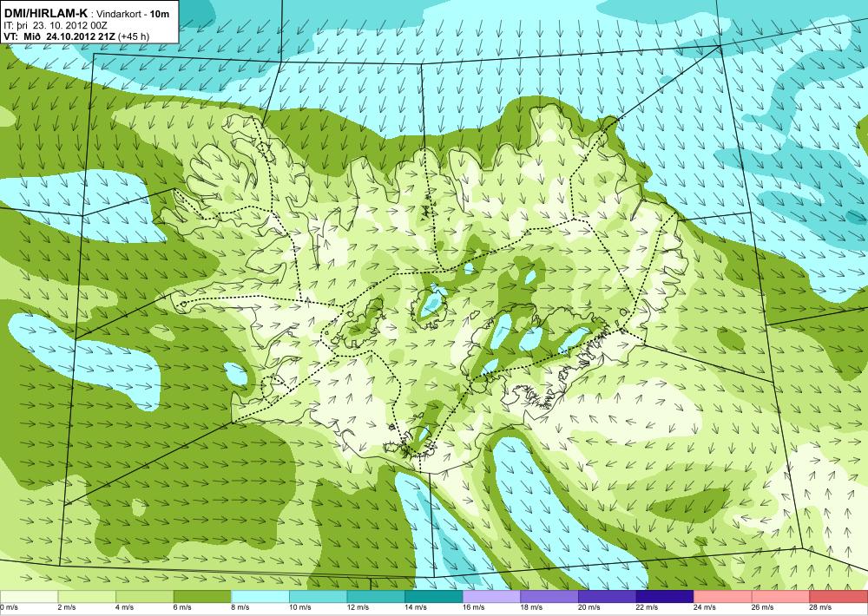The image size is (868, 616).
Task: Click the legend swatch between 0 and 2 m/s
Action: pyautogui.click(x=29, y=597)
